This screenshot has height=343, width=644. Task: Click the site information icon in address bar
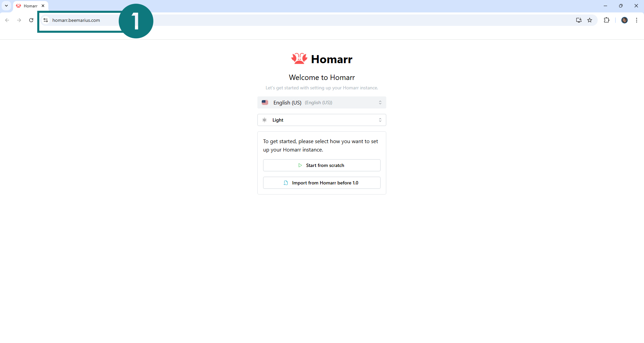(x=46, y=20)
